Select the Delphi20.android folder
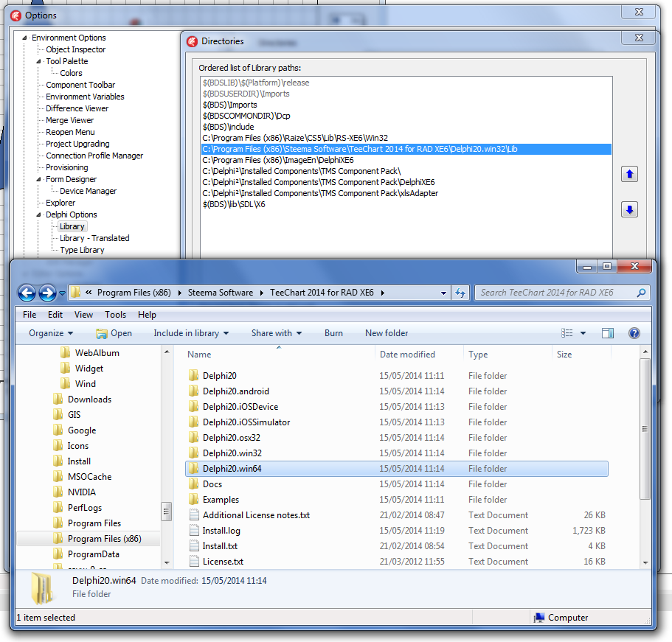This screenshot has height=642, width=672. click(236, 391)
